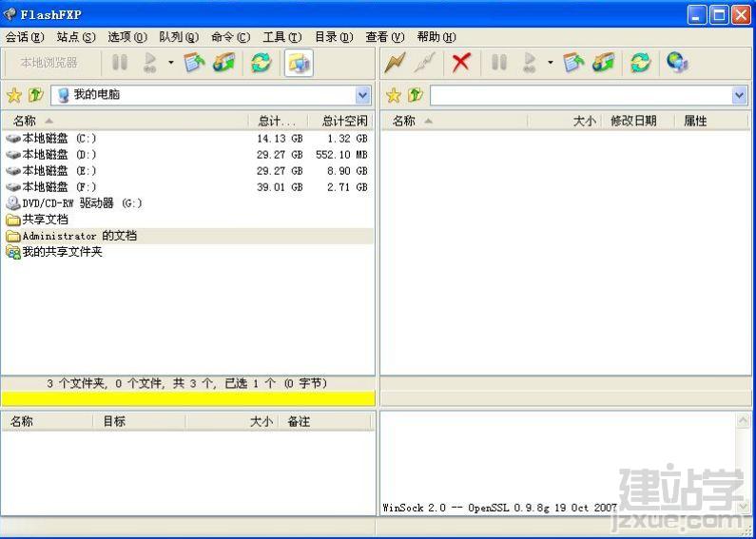Open the dropdown beside remote play button
The image size is (756, 539).
coord(551,62)
